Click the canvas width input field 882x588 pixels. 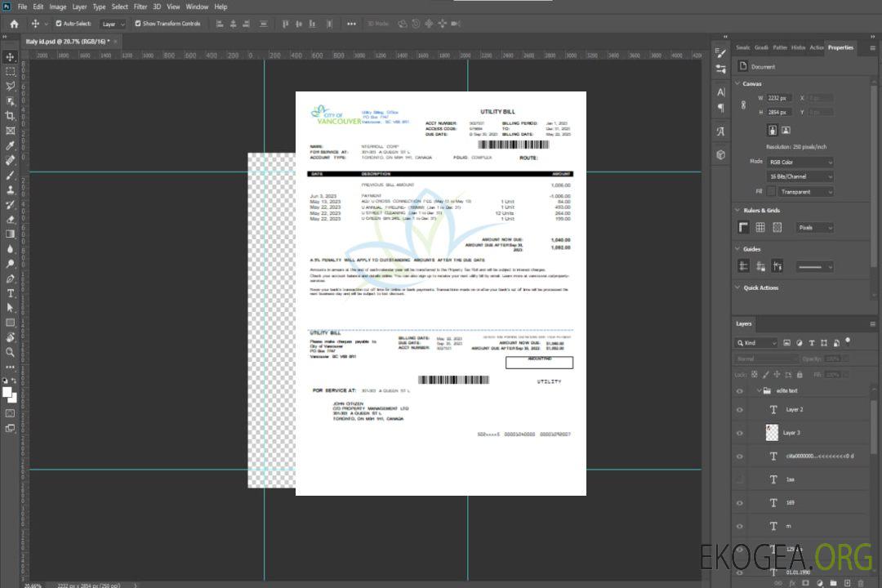coord(779,98)
